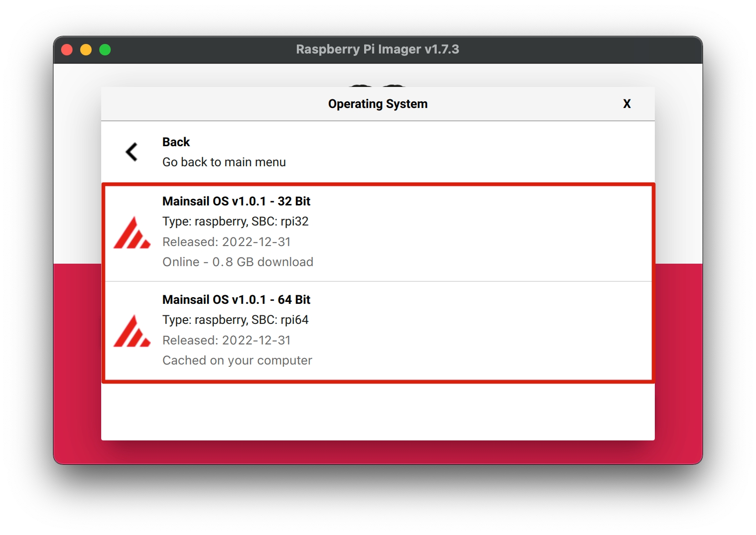Screen dimensions: 756x535
Task: Select Mainsail OS v1.0.1 - 64 Bit title
Action: point(236,300)
